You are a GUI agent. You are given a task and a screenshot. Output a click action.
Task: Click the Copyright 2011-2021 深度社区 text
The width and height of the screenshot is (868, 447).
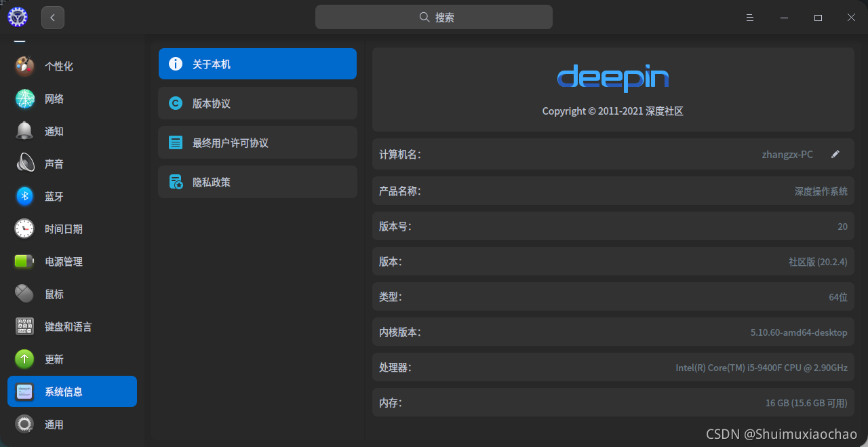click(613, 111)
